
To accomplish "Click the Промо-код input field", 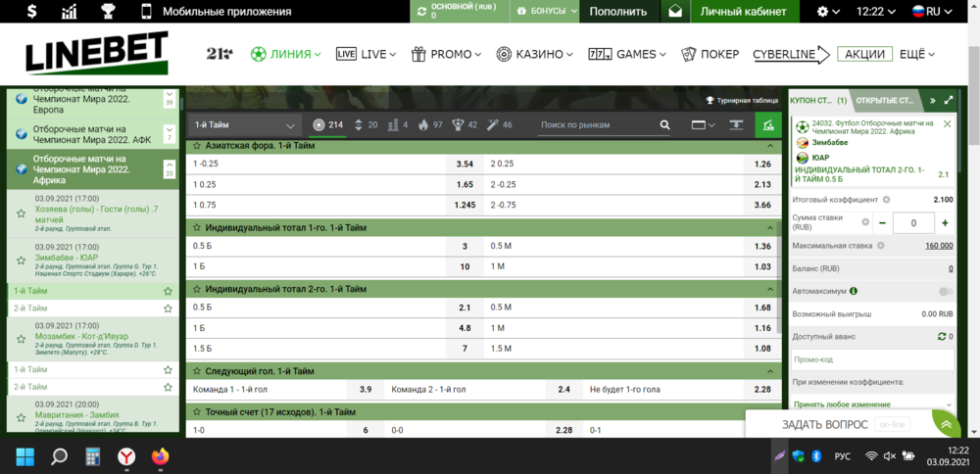I will 872,359.
